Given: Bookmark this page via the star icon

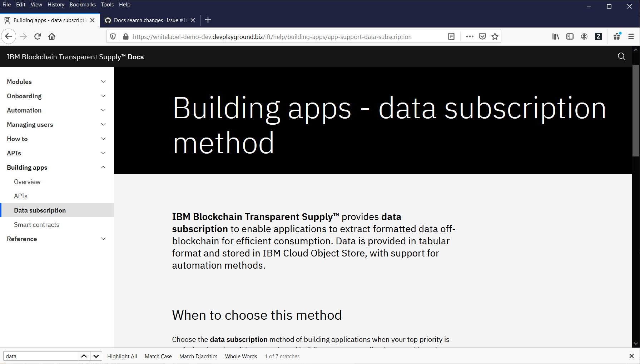Looking at the screenshot, I should pos(495,36).
